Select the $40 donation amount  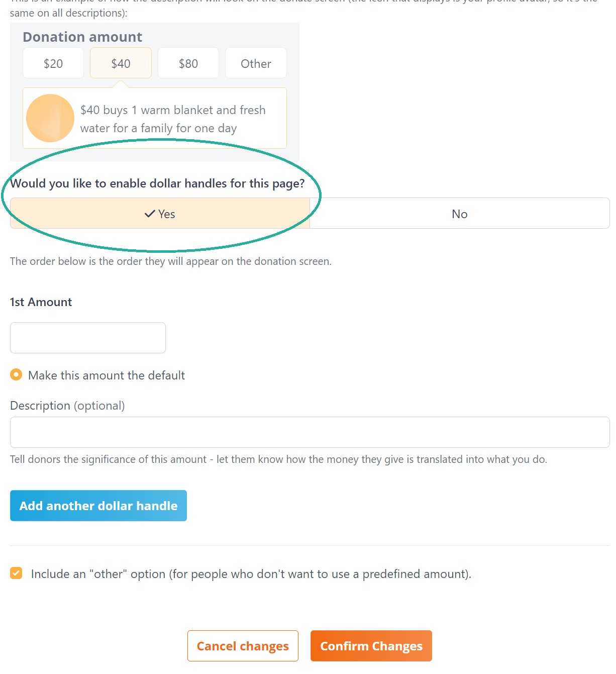(121, 63)
